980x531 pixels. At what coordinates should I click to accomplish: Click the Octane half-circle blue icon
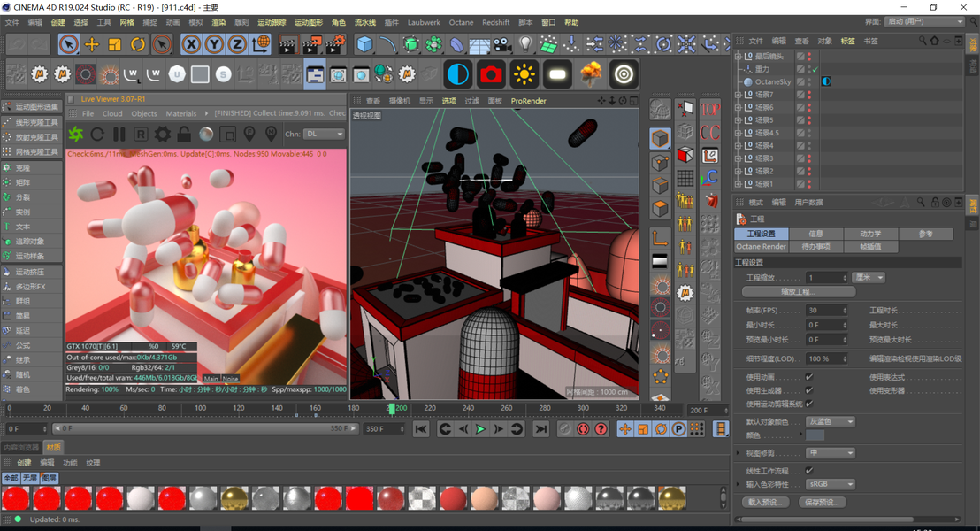[x=458, y=74]
